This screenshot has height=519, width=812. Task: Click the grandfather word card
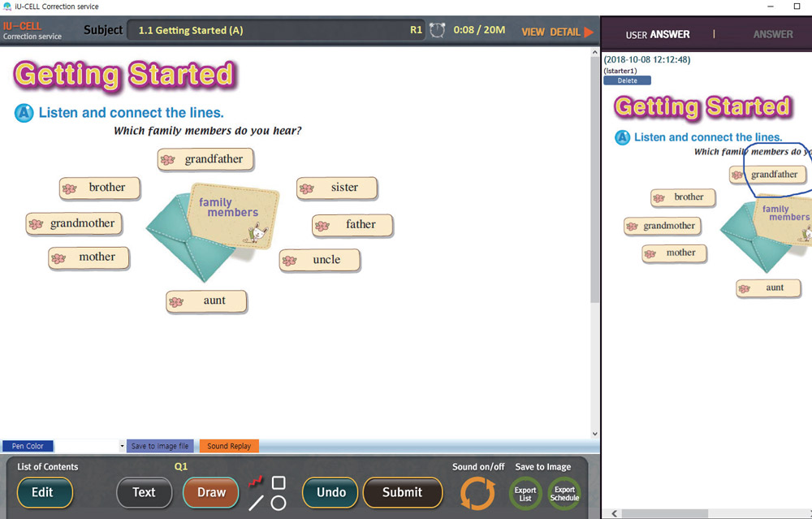click(x=205, y=159)
